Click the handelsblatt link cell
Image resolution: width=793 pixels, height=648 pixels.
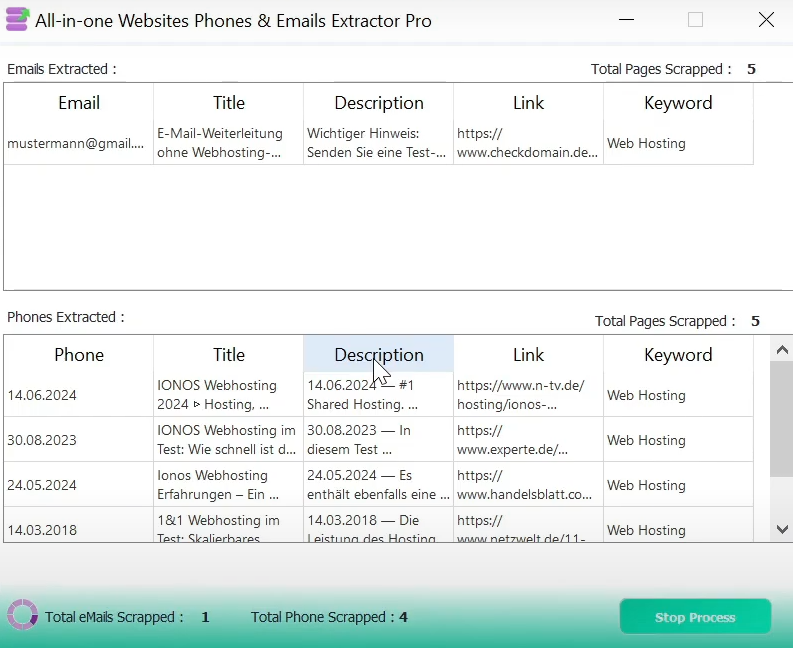pyautogui.click(x=527, y=485)
